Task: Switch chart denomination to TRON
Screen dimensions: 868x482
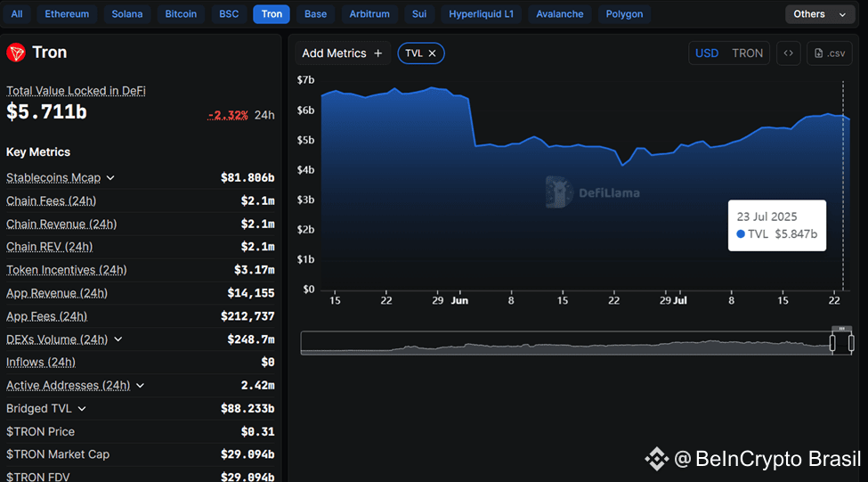Action: pos(747,53)
